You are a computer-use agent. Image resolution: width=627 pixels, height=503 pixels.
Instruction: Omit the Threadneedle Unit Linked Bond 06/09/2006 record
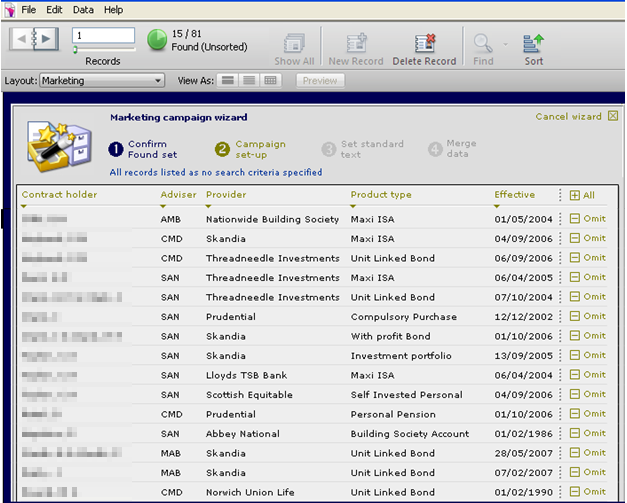[x=587, y=258]
